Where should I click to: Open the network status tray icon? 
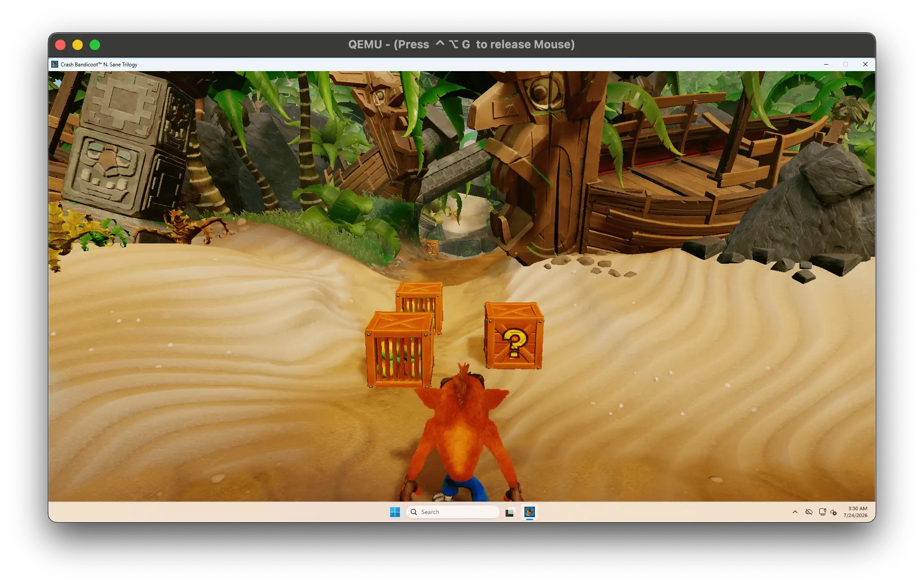(x=822, y=512)
